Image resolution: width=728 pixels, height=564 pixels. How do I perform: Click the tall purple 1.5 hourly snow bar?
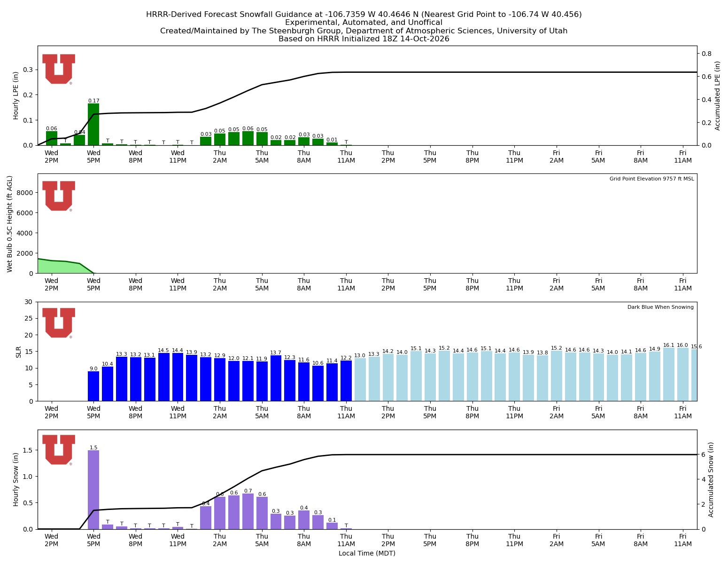(x=93, y=490)
